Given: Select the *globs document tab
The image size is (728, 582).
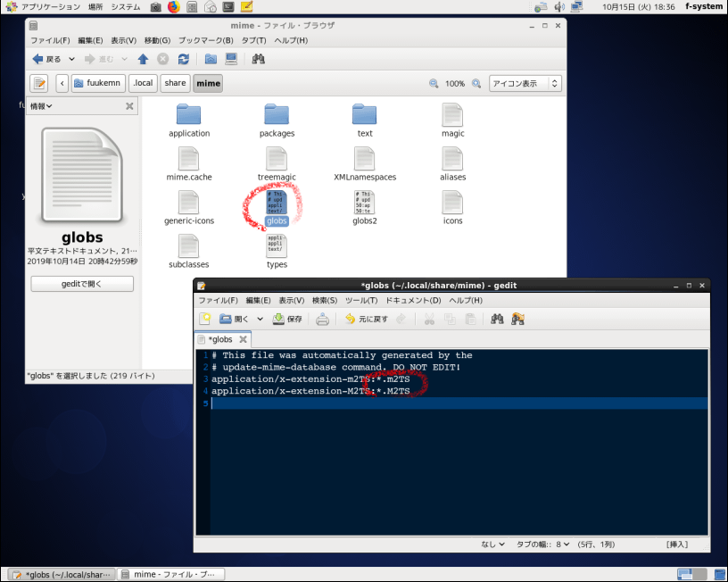Looking at the screenshot, I should [x=223, y=339].
